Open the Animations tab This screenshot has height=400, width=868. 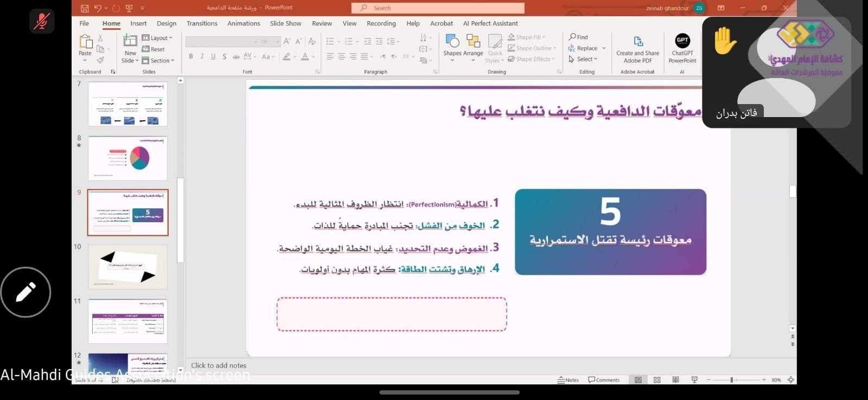244,23
